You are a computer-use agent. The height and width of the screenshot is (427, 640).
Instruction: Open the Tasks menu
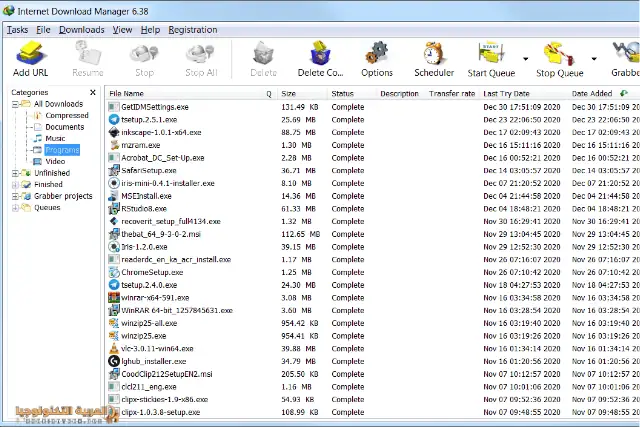(17, 30)
